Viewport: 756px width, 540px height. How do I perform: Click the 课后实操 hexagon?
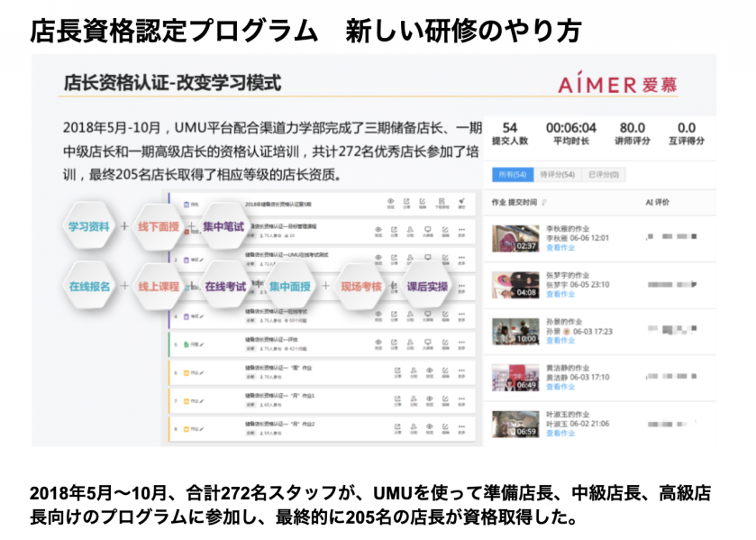(x=427, y=286)
